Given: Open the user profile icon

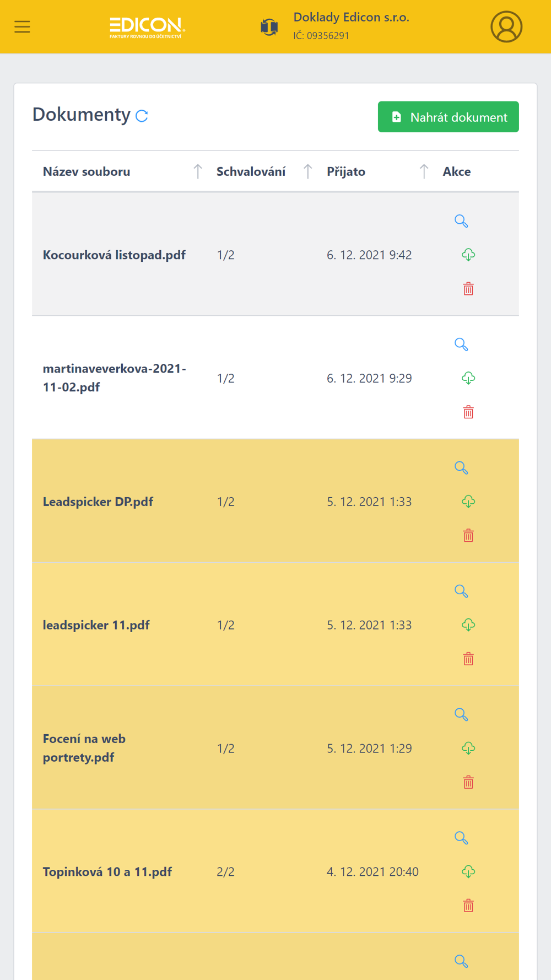Looking at the screenshot, I should click(x=506, y=26).
